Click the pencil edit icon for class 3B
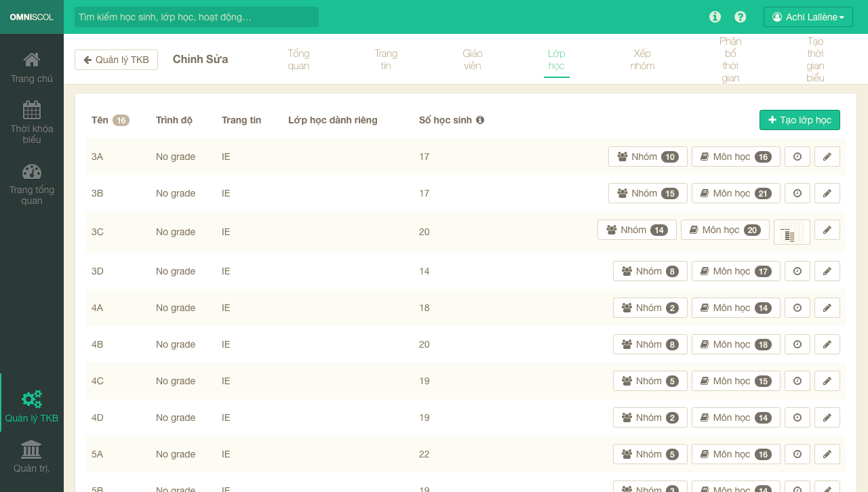 pos(827,193)
